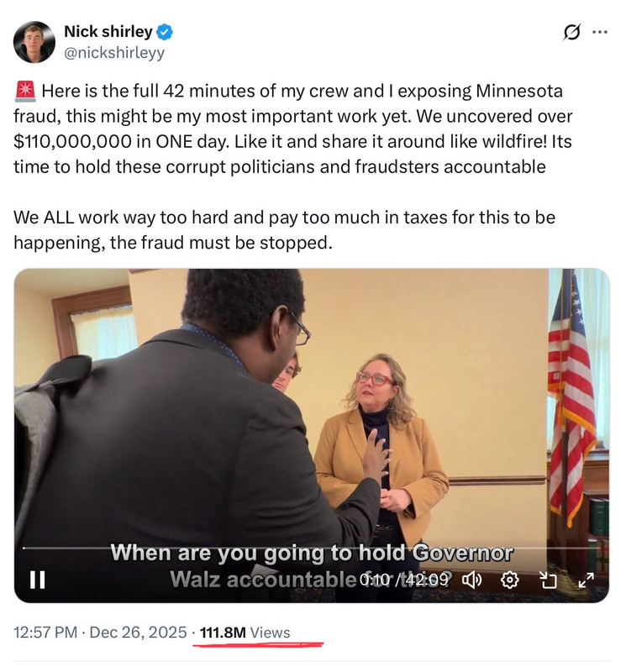The image size is (626, 672).
Task: Click the Nick shirley display name
Action: (x=108, y=32)
